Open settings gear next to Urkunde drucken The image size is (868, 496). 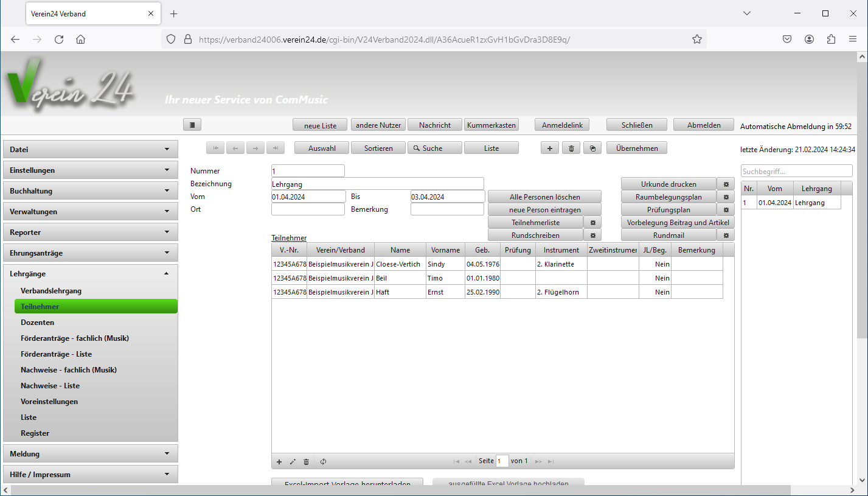click(x=726, y=184)
